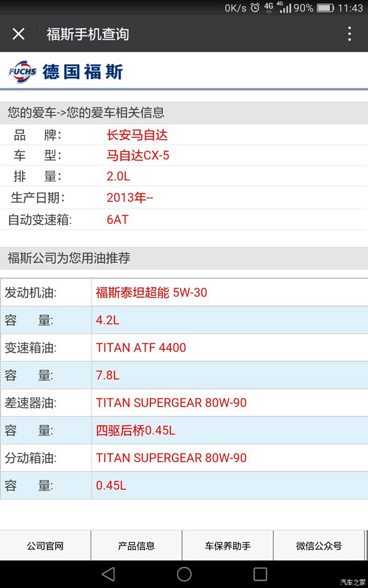Tap the FUCHS logo

click(x=22, y=72)
